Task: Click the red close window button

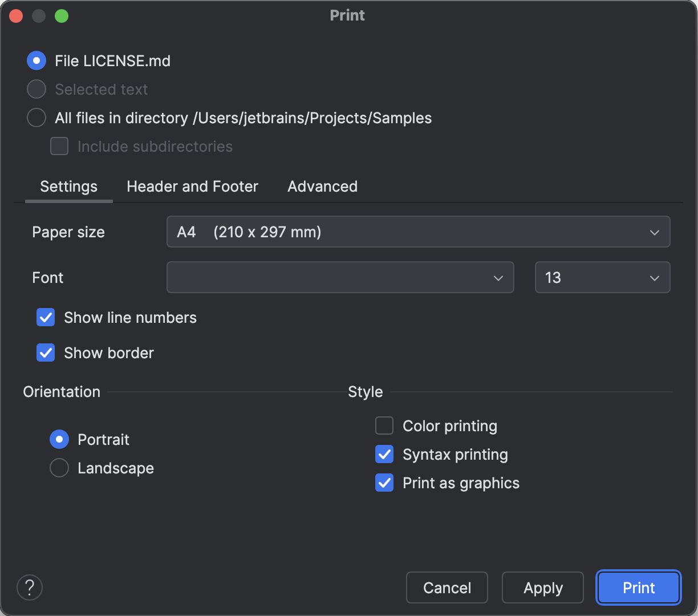Action: point(16,16)
